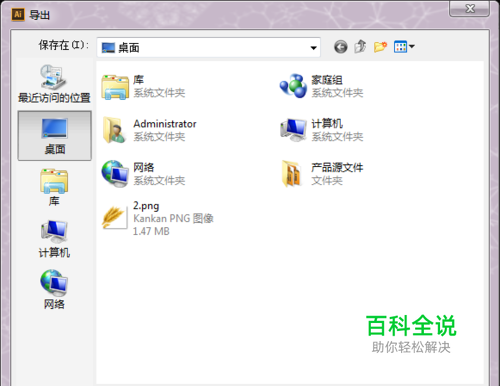This screenshot has width=500, height=386.
Task: Select the 2.png file thumbnail
Action: [115, 218]
